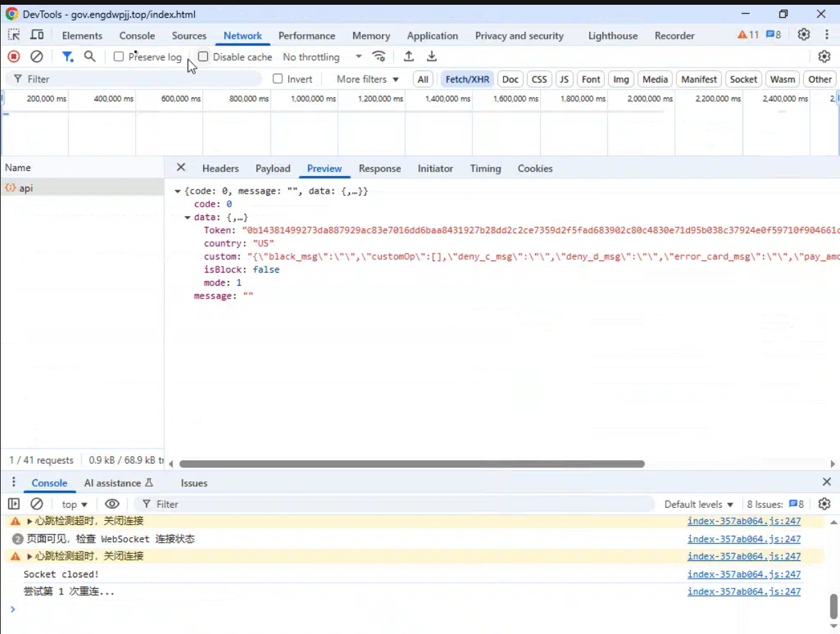Switch to the Sources panel
This screenshot has height=634, width=840.
click(189, 35)
